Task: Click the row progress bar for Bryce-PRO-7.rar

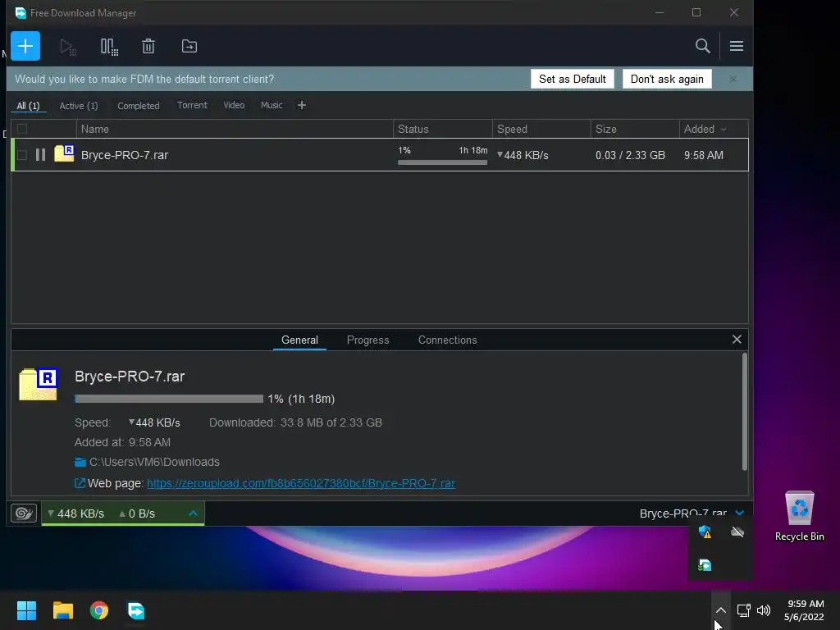Action: tap(442, 162)
